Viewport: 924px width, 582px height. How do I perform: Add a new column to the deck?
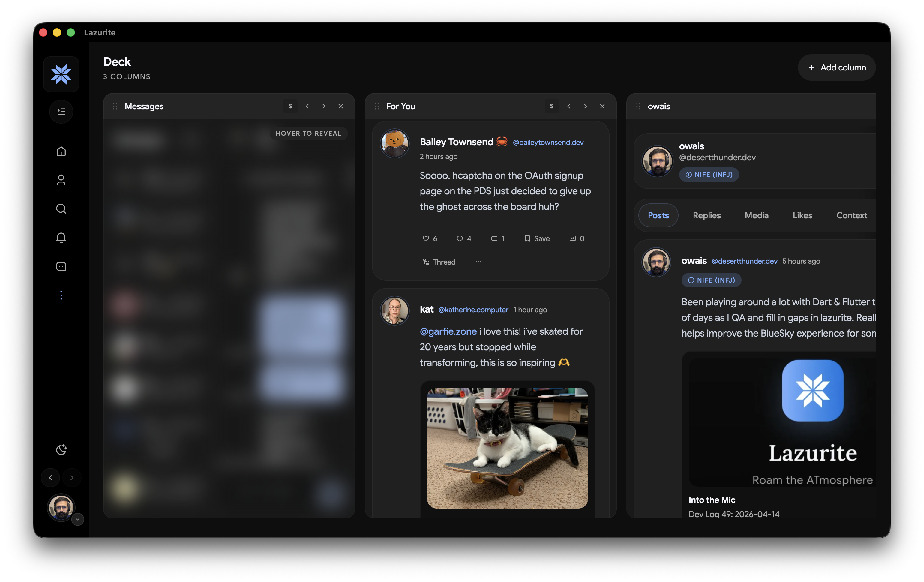click(837, 67)
